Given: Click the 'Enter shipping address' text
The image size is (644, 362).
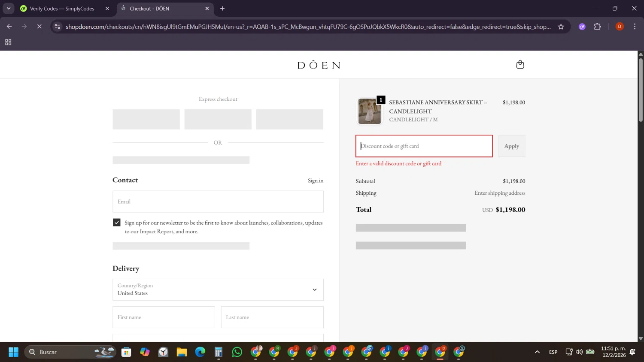Looking at the screenshot, I should 500,193.
